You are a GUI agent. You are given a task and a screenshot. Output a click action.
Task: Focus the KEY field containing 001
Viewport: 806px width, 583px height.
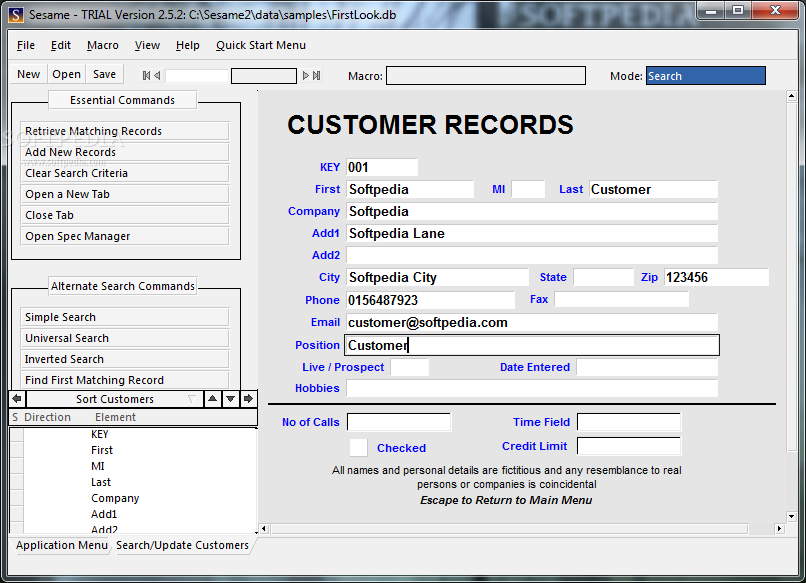382,167
